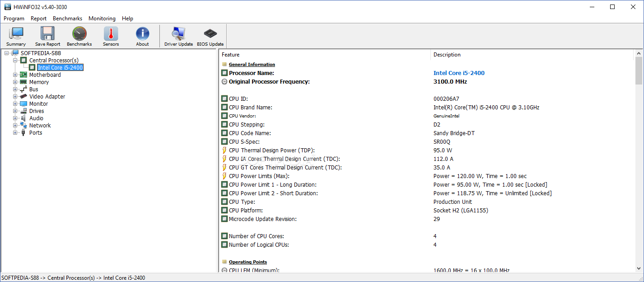Viewport: 644px width, 282px height.
Task: Click the 3100.0 MHz frequency value
Action: pyautogui.click(x=450, y=82)
